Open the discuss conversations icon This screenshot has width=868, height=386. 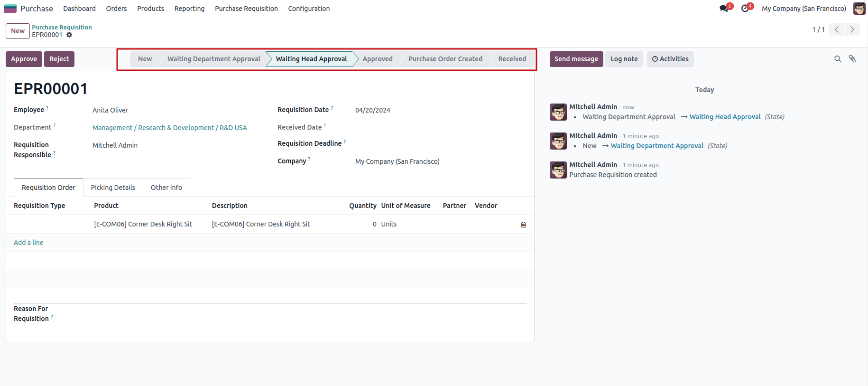tap(724, 9)
